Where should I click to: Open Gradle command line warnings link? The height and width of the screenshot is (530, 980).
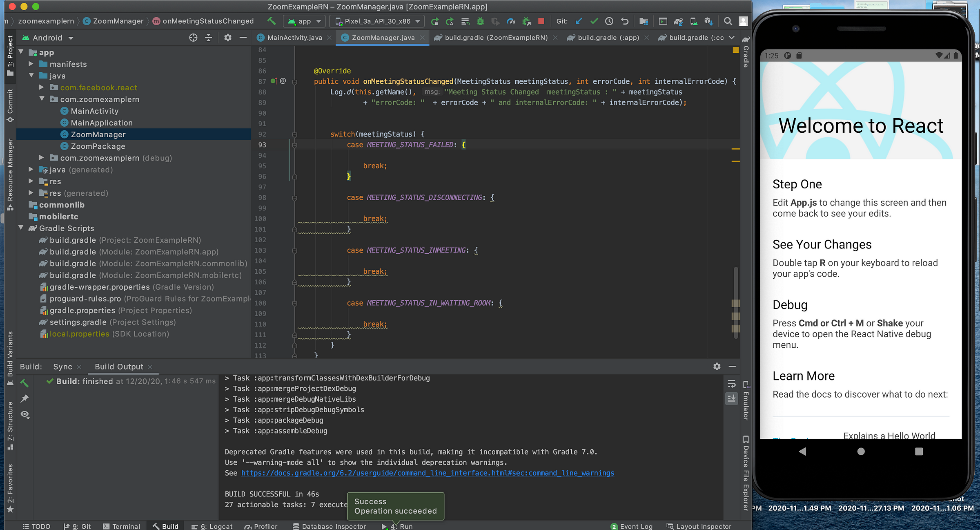[x=428, y=473]
